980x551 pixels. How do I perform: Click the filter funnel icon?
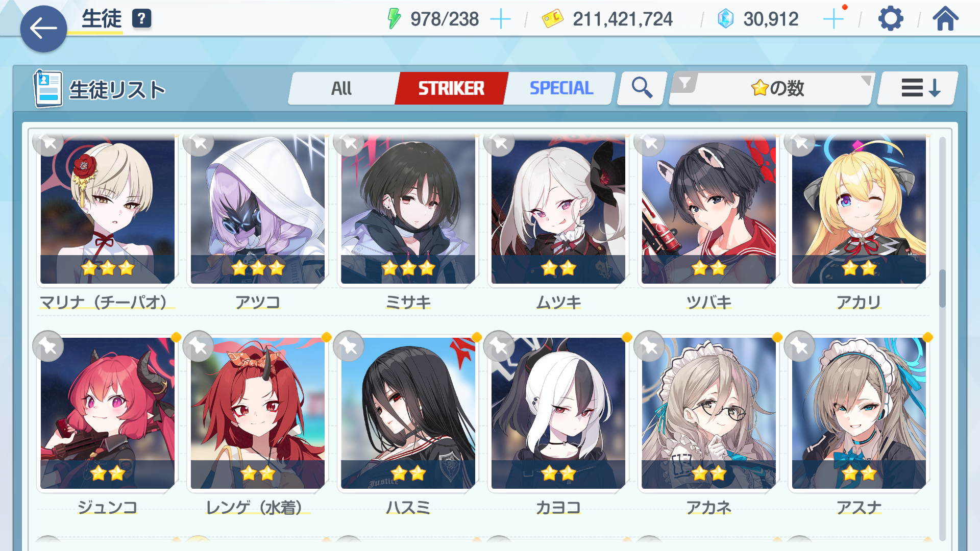point(685,82)
